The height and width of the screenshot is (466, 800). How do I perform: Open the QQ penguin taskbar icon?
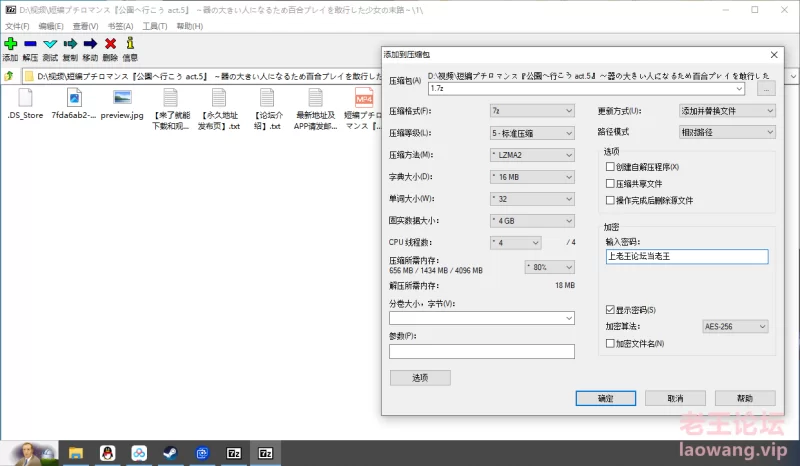[x=107, y=453]
